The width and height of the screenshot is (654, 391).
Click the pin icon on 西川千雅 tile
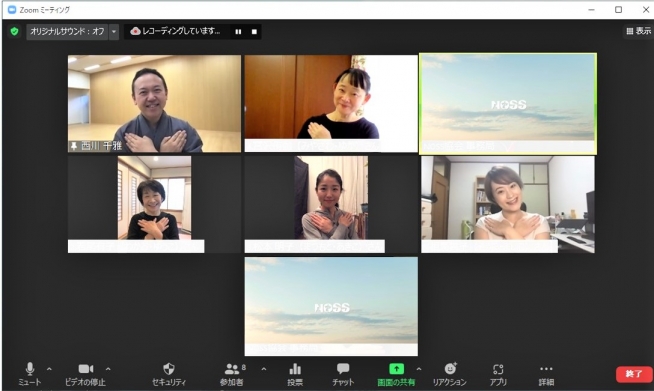tap(74, 146)
